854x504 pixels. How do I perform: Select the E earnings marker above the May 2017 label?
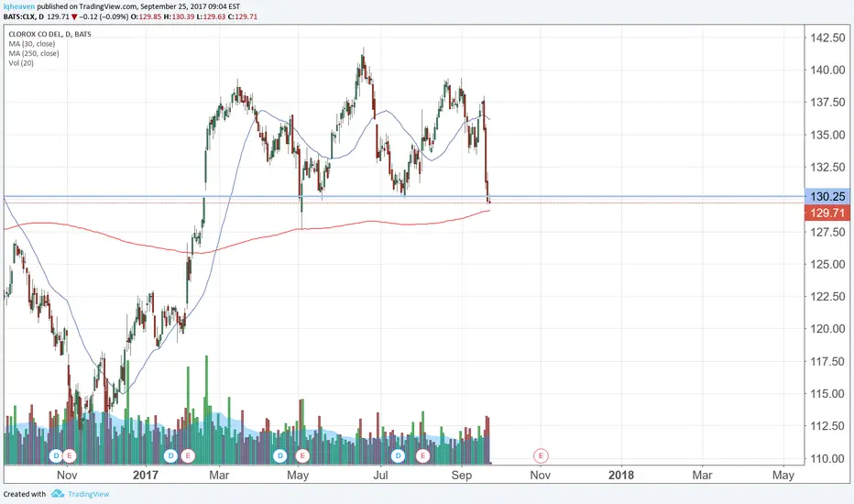point(302,455)
